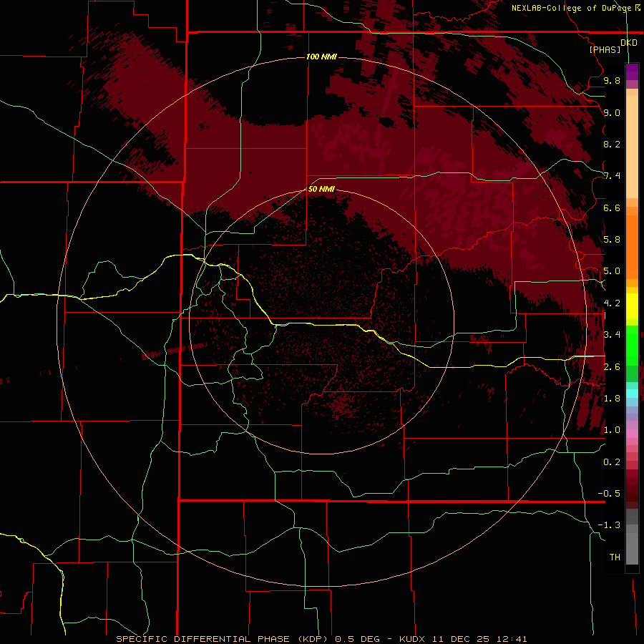The width and height of the screenshot is (644, 644).
Task: Pick the bright green segment of the color bar
Action: [632, 345]
